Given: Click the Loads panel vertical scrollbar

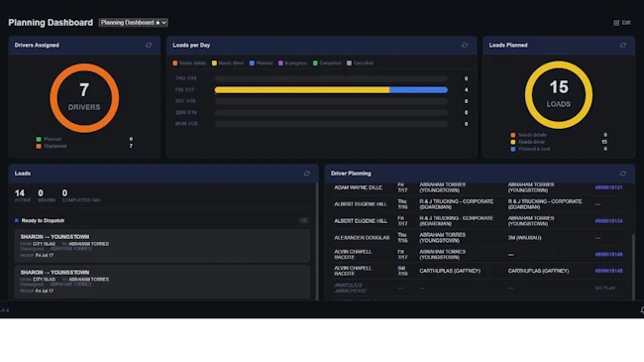Looking at the screenshot, I should [317, 241].
